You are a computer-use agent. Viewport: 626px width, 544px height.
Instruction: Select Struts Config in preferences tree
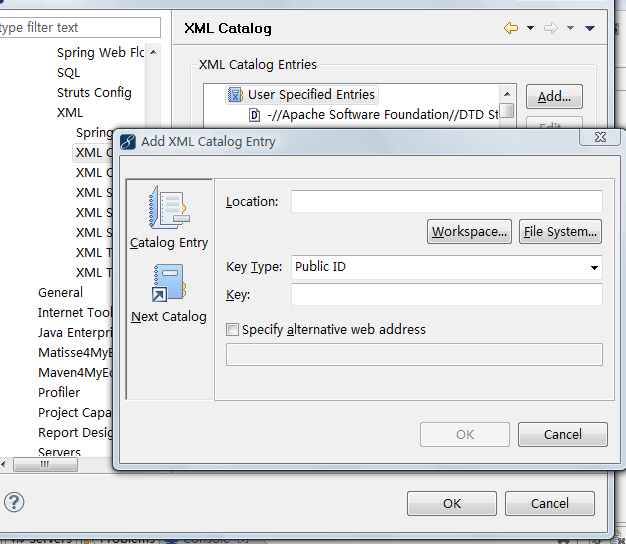[x=94, y=93]
